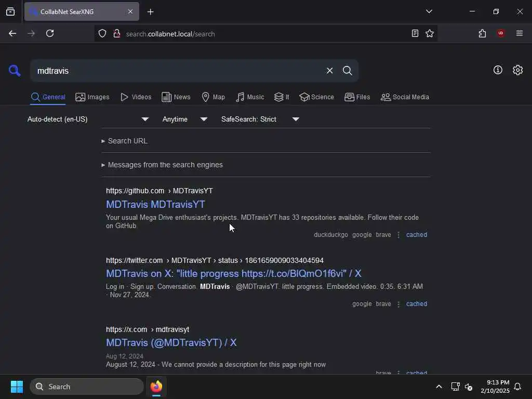
Task: Open the Anytime time range dropdown
Action: coord(185,119)
